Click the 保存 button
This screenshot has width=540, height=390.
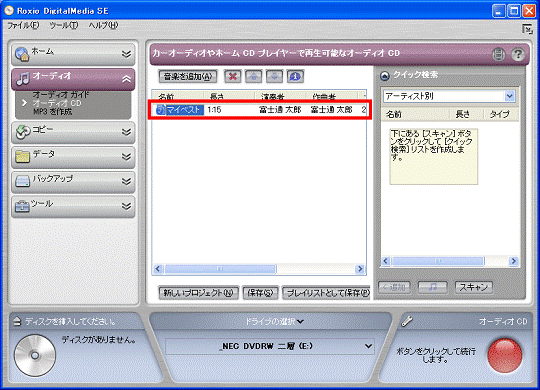[x=260, y=293]
